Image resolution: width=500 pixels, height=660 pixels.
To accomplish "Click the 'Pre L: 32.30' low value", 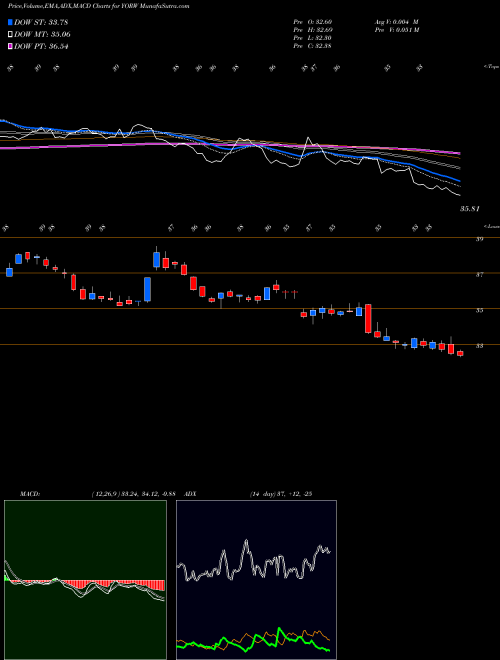I will 314,38.
